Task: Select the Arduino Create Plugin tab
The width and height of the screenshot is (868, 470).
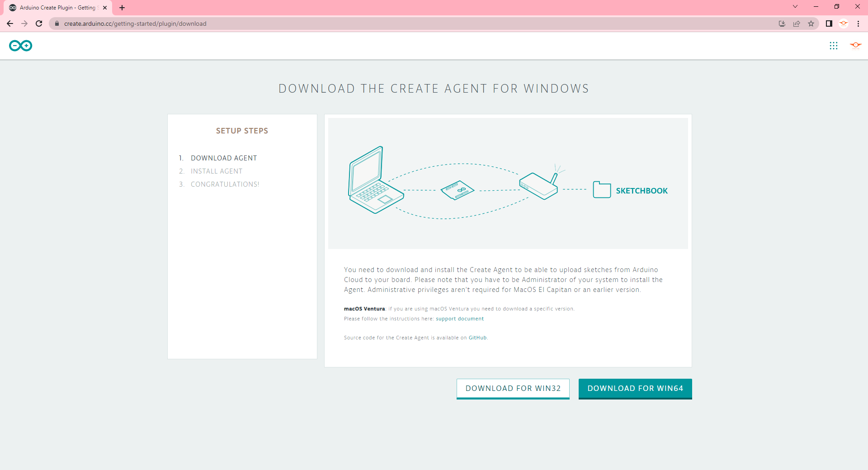Action: pos(58,8)
